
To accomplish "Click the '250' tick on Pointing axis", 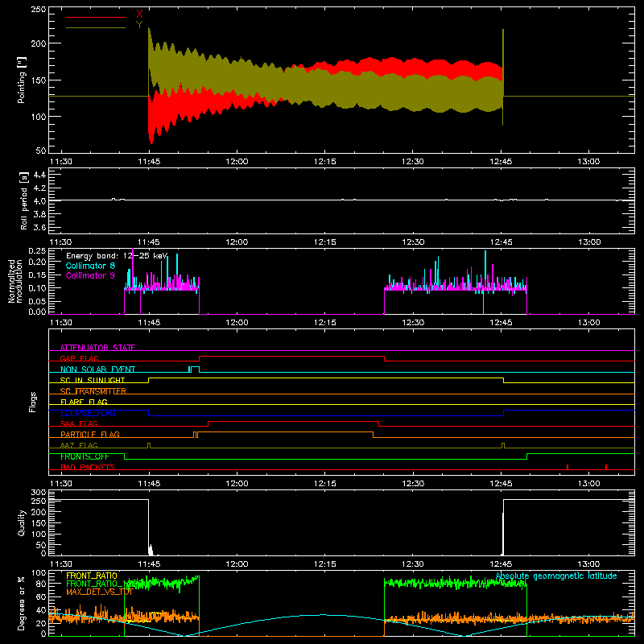I will [x=39, y=10].
